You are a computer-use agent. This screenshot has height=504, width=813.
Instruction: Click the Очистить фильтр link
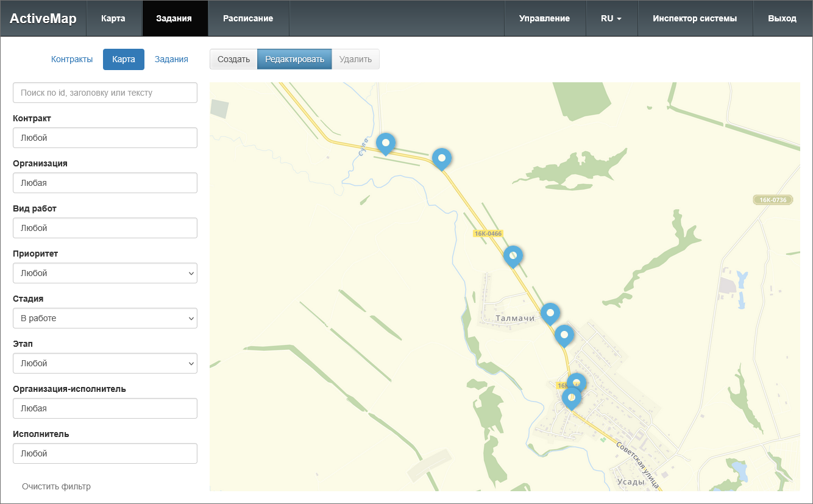(x=56, y=486)
